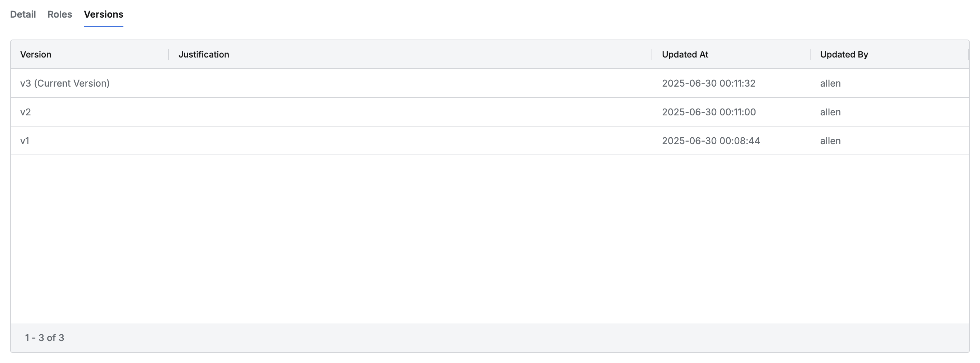Image resolution: width=980 pixels, height=363 pixels.
Task: Select the v2 version entry
Action: point(26,112)
